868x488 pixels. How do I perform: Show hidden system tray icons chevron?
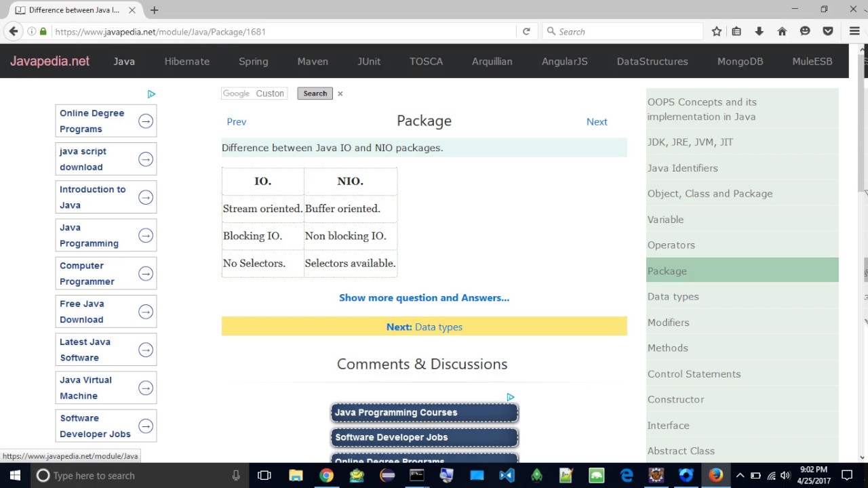[740, 476]
